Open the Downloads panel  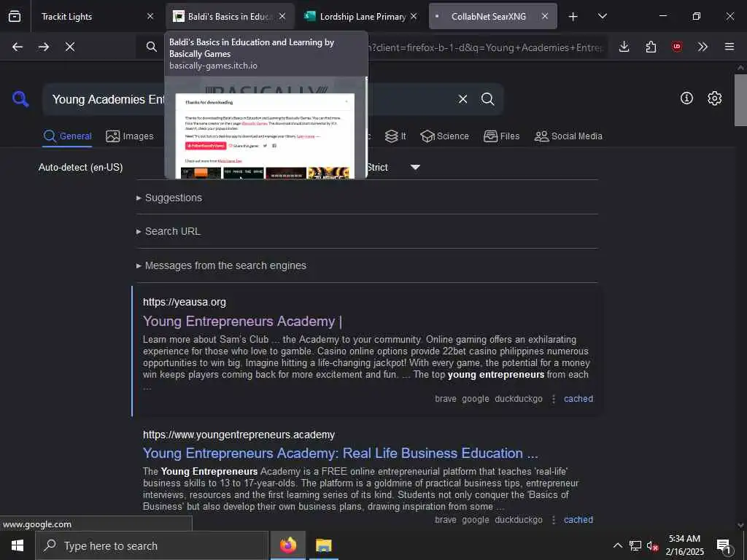click(624, 47)
